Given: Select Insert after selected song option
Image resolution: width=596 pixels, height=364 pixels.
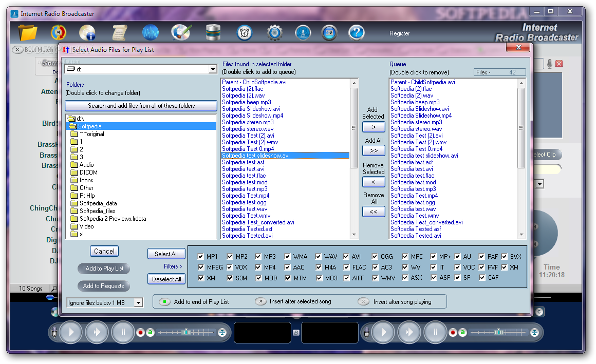Looking at the screenshot, I should pos(260,301).
